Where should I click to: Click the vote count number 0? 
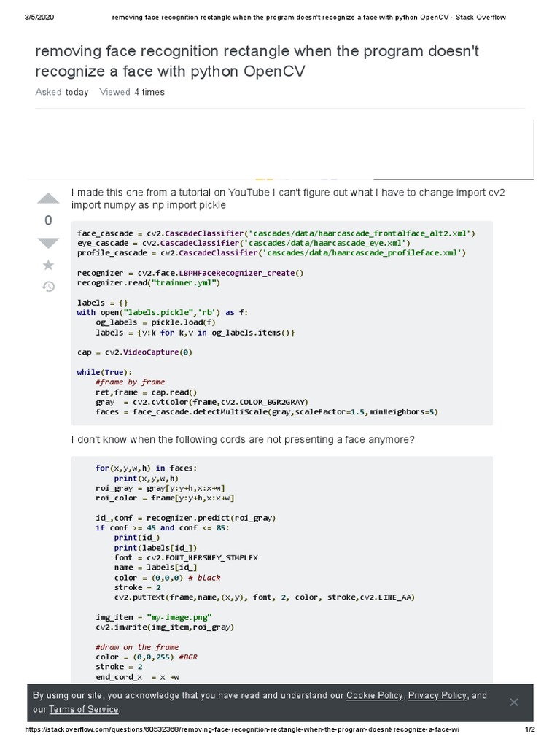(x=48, y=220)
